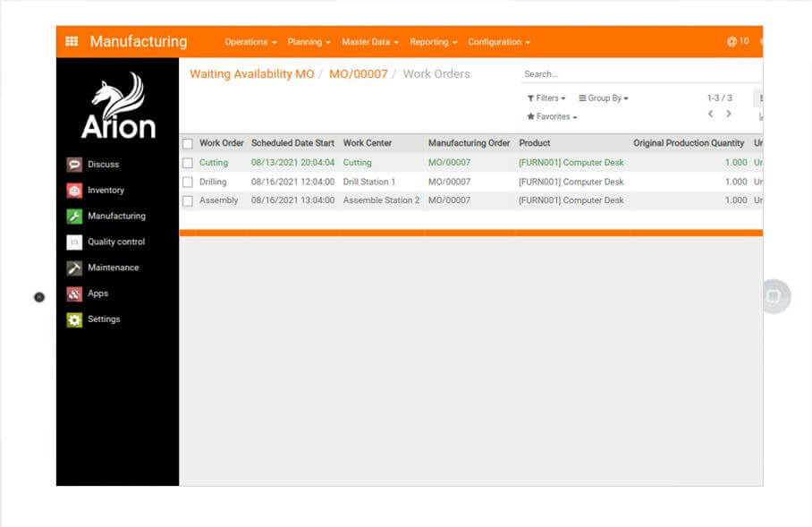Image resolution: width=812 pixels, height=527 pixels.
Task: Tick the select-all checkbox in table header
Action: point(188,143)
